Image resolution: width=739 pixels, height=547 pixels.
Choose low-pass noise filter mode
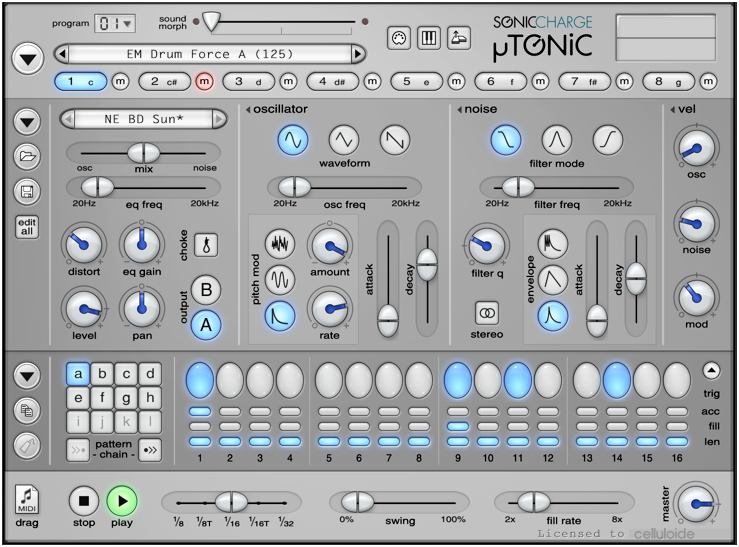click(506, 140)
